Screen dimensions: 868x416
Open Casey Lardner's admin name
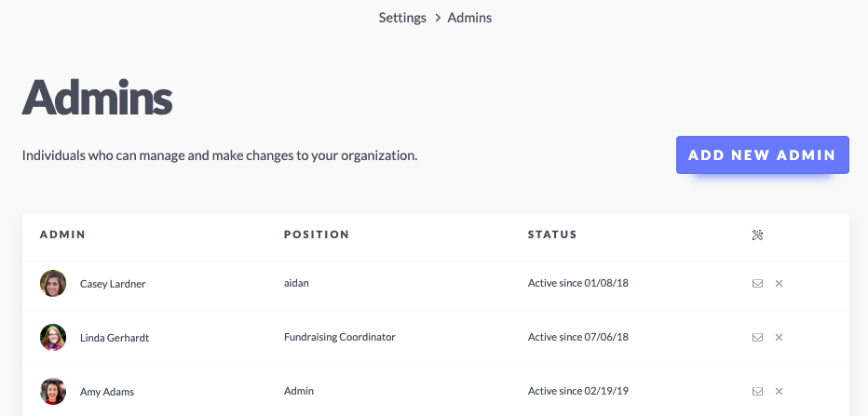[x=113, y=284]
